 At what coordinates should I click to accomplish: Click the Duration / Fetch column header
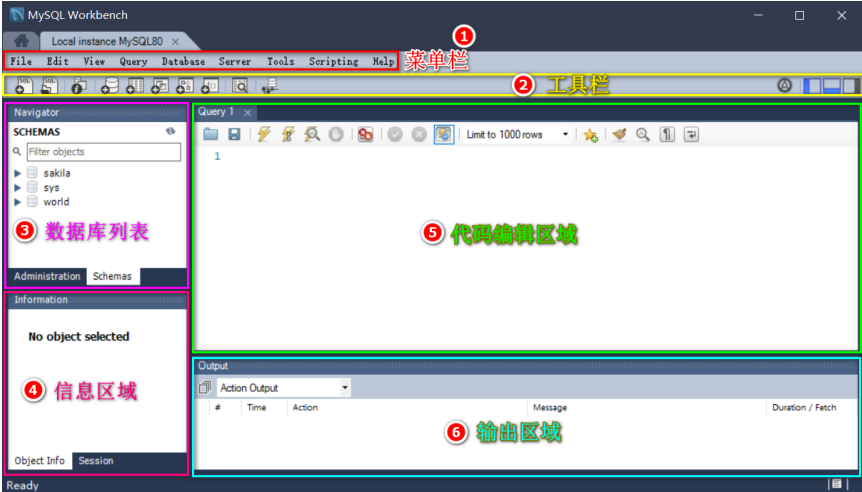tap(804, 407)
